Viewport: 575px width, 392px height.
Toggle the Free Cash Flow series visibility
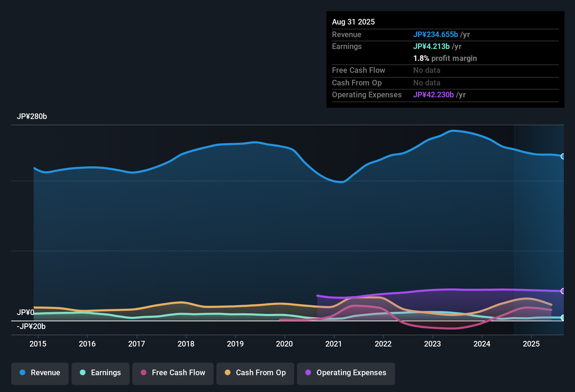point(173,373)
